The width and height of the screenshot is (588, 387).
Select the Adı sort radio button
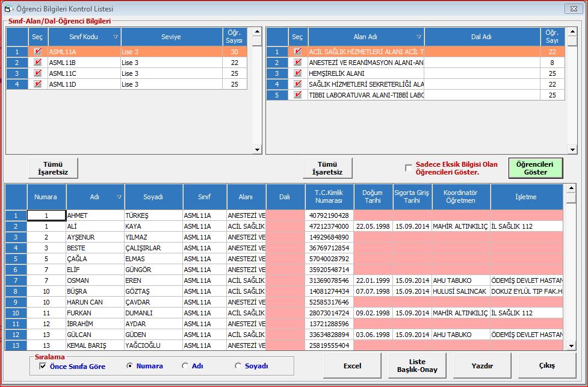185,366
